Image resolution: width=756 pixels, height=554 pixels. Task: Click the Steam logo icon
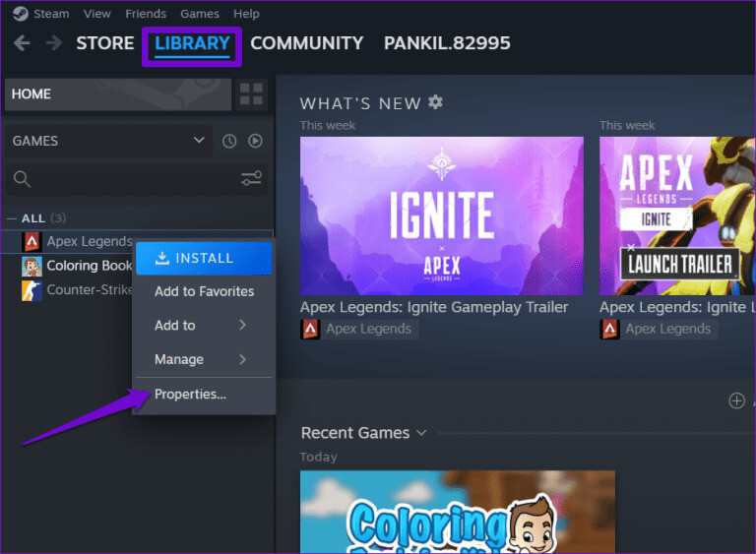tap(21, 14)
